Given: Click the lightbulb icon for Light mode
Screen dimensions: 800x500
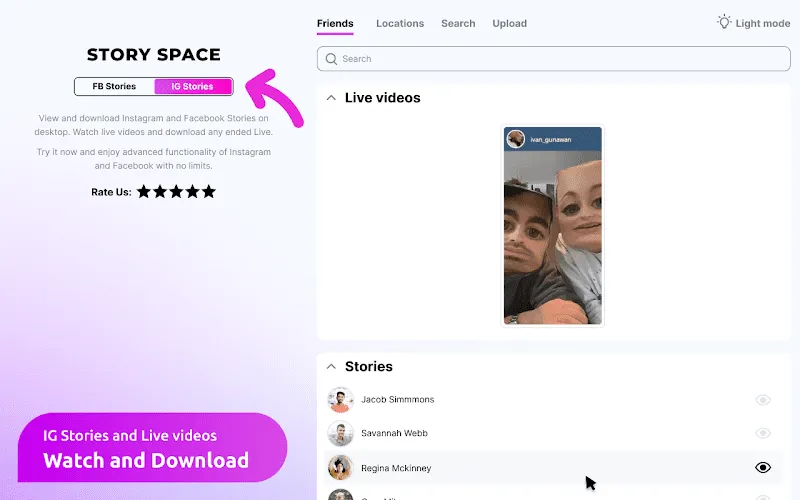Looking at the screenshot, I should 724,22.
